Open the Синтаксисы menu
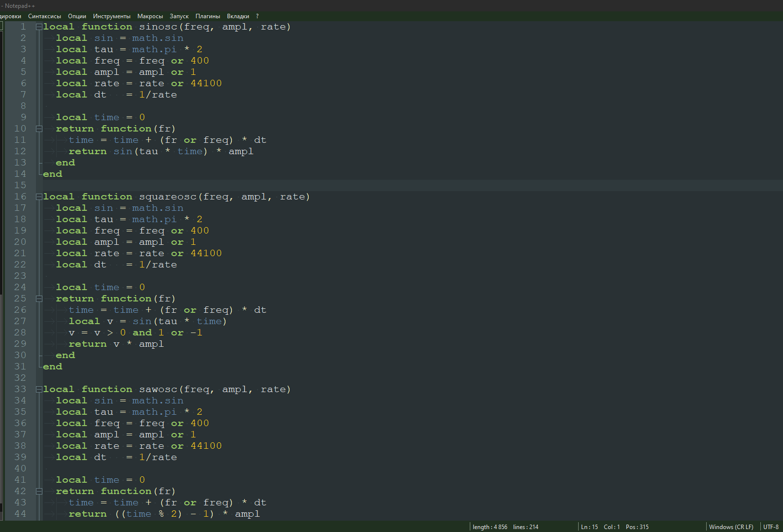This screenshot has height=532, width=783. (44, 16)
